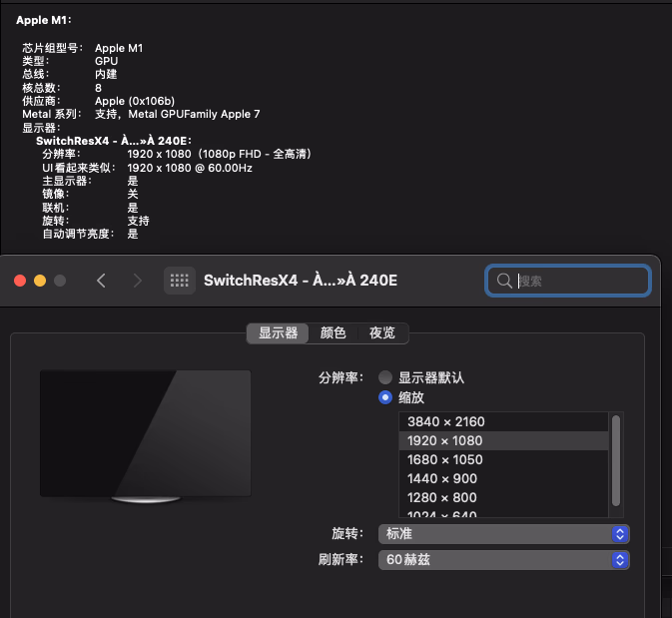Click the resolution list scrollbar
672x618 pixels.
click(x=616, y=449)
